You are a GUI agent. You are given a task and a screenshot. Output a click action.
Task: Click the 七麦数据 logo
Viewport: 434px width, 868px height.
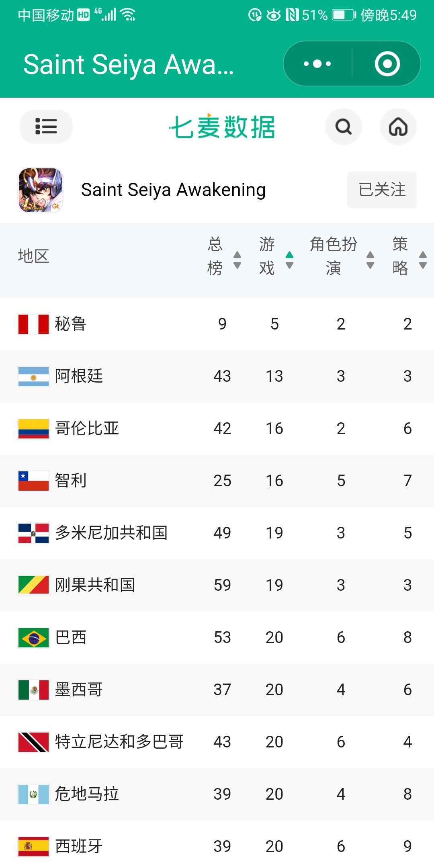click(x=222, y=127)
